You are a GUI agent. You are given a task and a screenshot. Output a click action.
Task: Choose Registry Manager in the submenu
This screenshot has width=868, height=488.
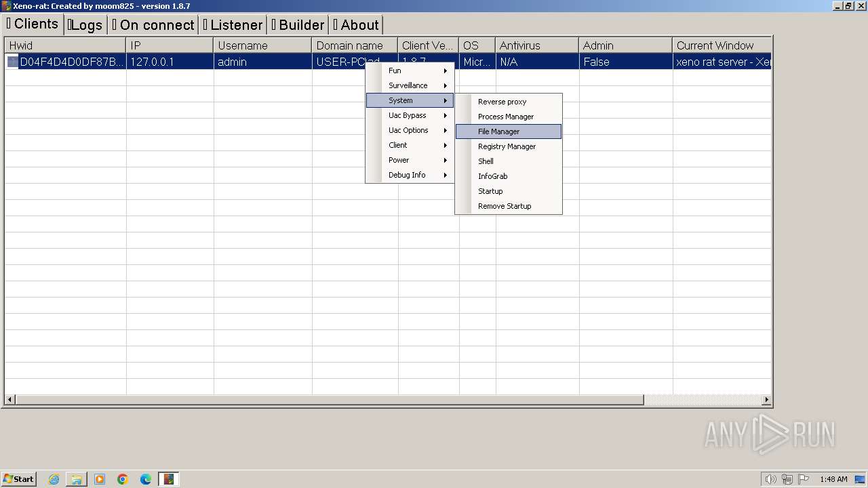click(x=509, y=146)
